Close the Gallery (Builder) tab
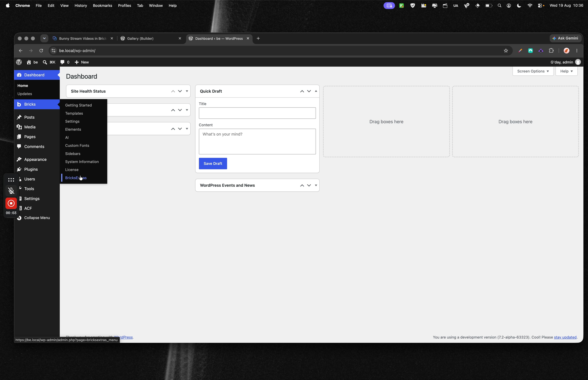 point(180,38)
